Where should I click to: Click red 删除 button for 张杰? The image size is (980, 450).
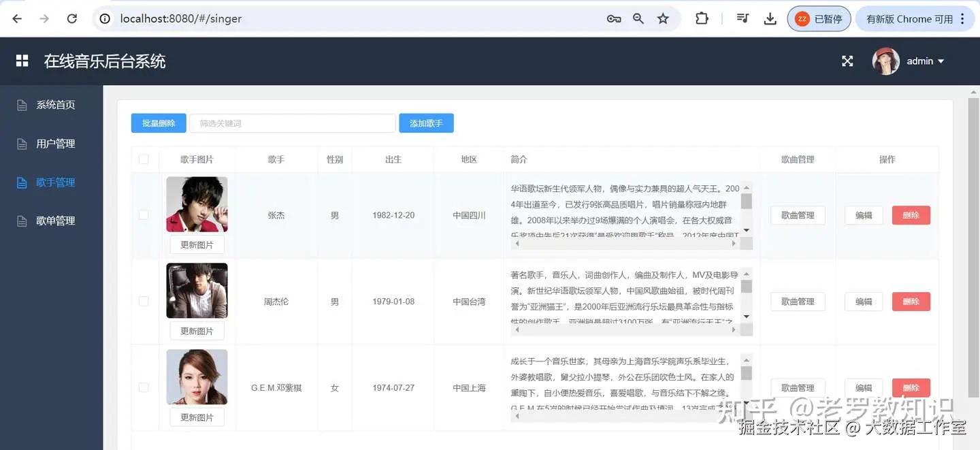[x=911, y=215]
